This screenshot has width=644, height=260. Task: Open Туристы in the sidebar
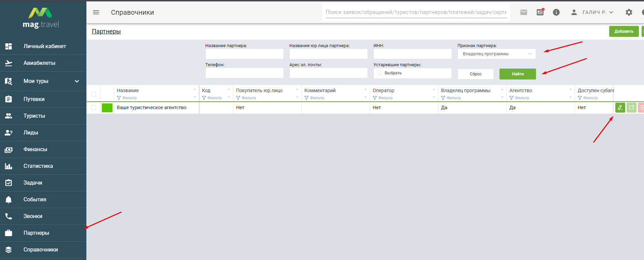[x=43, y=116]
